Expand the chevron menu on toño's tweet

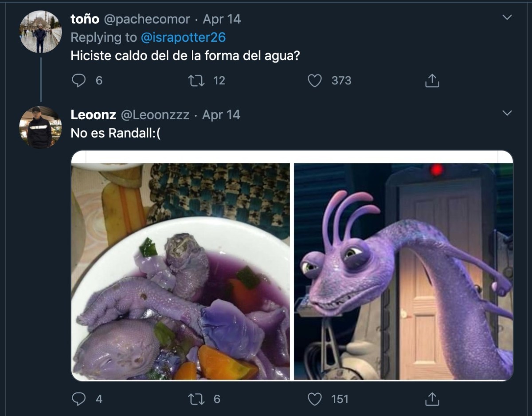(x=507, y=18)
